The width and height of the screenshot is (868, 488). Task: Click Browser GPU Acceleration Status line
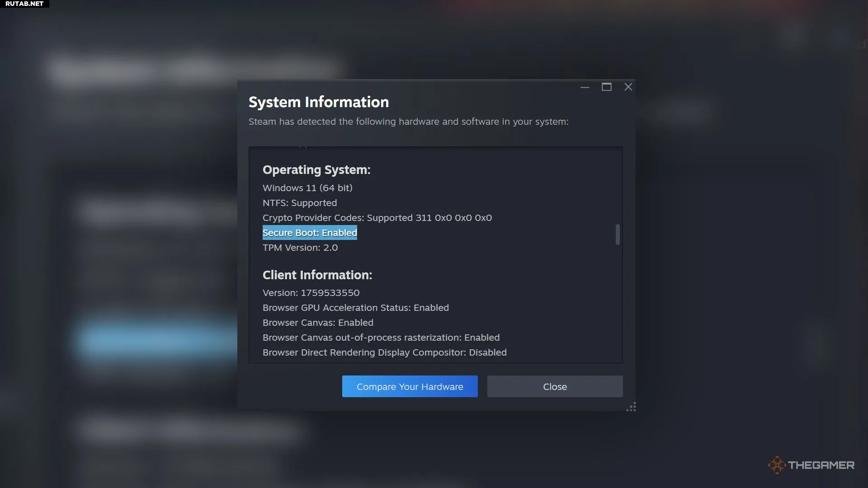pyautogui.click(x=356, y=308)
